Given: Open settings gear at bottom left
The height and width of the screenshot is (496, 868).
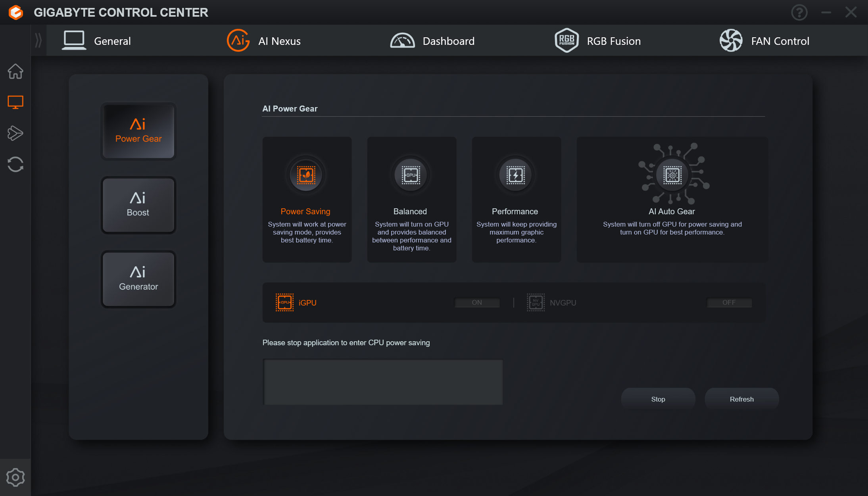Looking at the screenshot, I should coord(15,477).
